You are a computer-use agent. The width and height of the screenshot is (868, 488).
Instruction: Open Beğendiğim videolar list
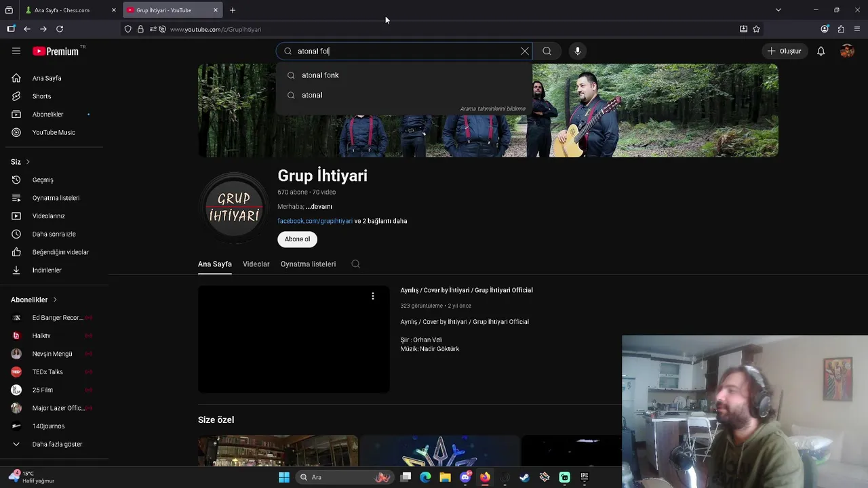pos(54,252)
